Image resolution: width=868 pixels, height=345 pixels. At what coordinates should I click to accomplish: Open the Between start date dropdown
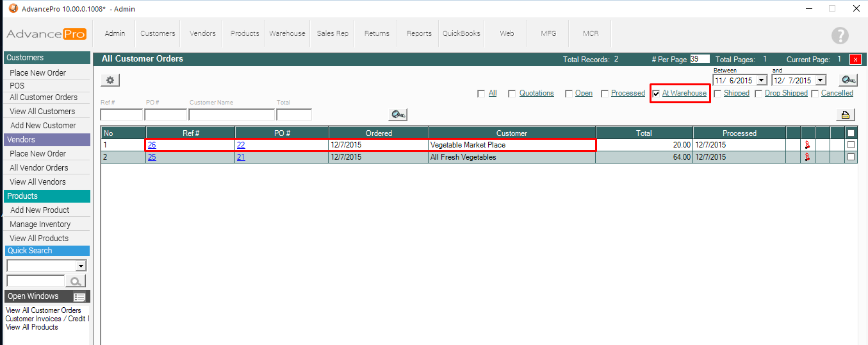761,81
